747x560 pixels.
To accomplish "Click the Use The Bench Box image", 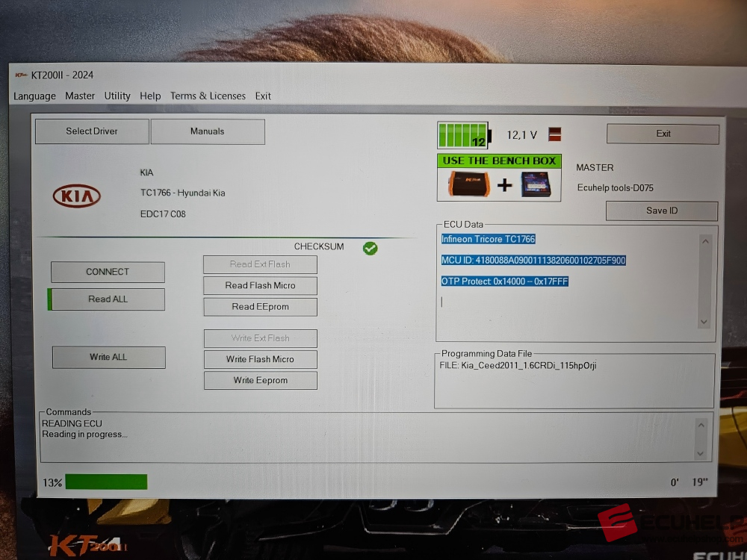I will [x=499, y=178].
